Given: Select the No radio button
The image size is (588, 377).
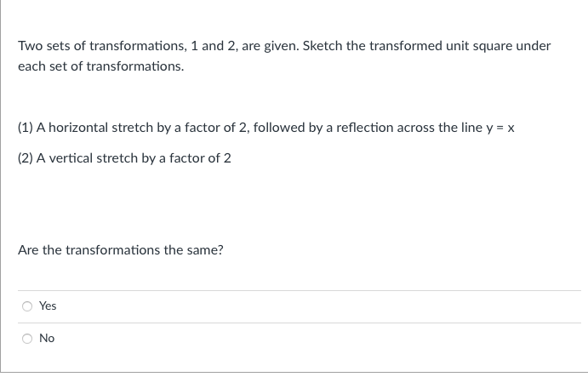Looking at the screenshot, I should (27, 339).
